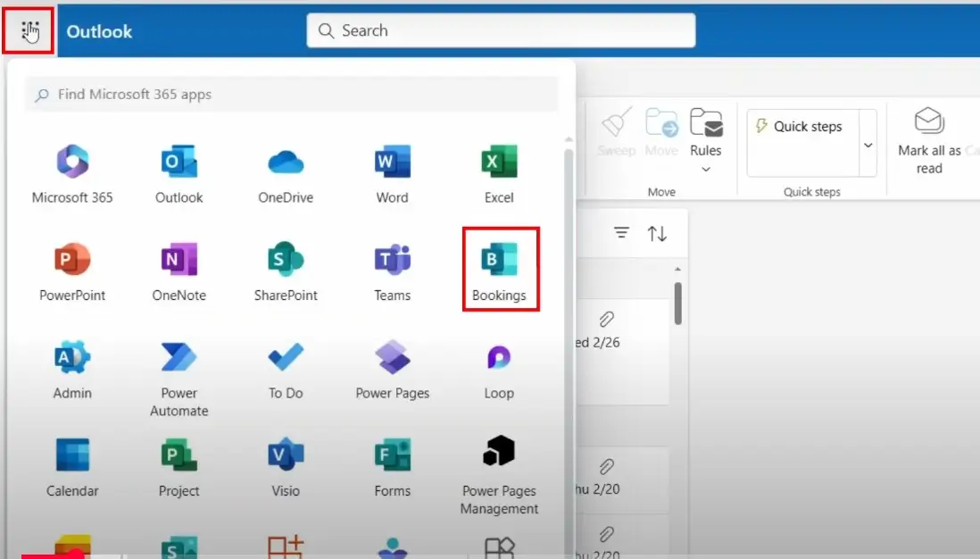Open the Admin center app
The width and height of the screenshot is (980, 559).
tap(72, 367)
